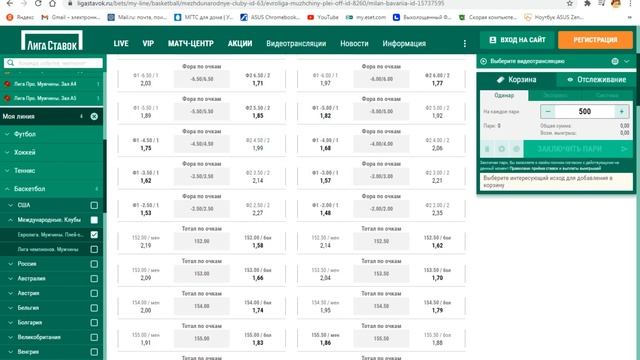Open the Новости link

354,44
